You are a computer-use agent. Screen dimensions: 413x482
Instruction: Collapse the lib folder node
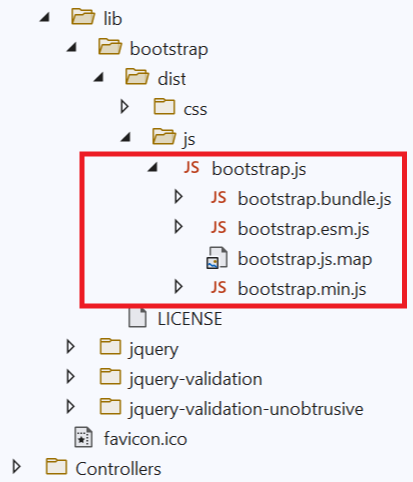pos(45,17)
